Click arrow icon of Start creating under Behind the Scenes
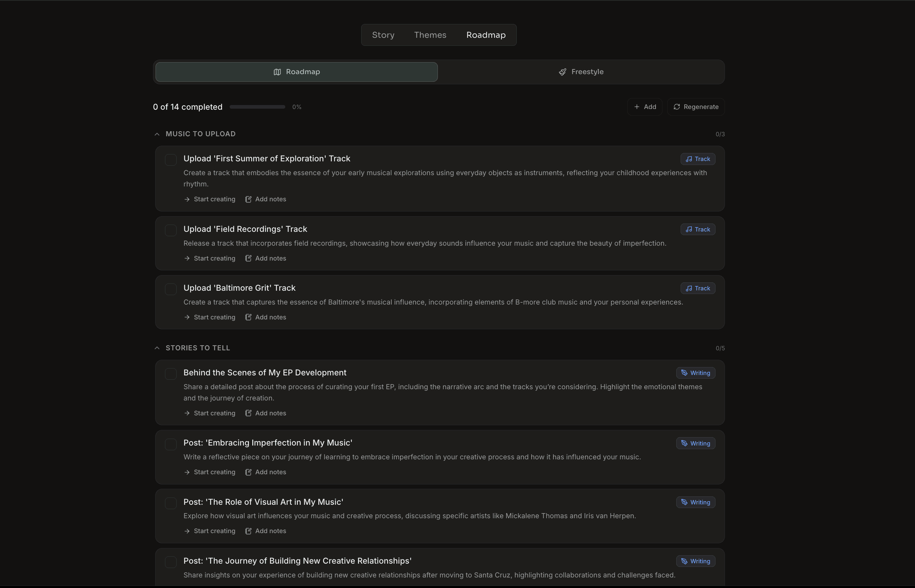 (187, 413)
